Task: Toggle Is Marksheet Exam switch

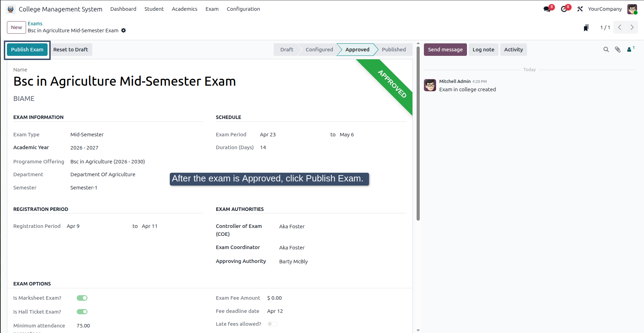Action: click(82, 298)
